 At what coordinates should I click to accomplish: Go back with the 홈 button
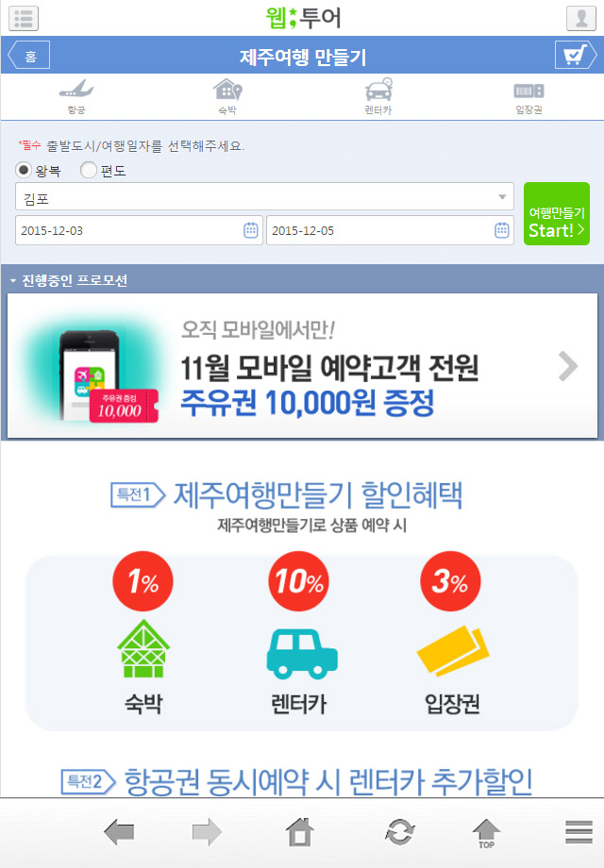29,55
